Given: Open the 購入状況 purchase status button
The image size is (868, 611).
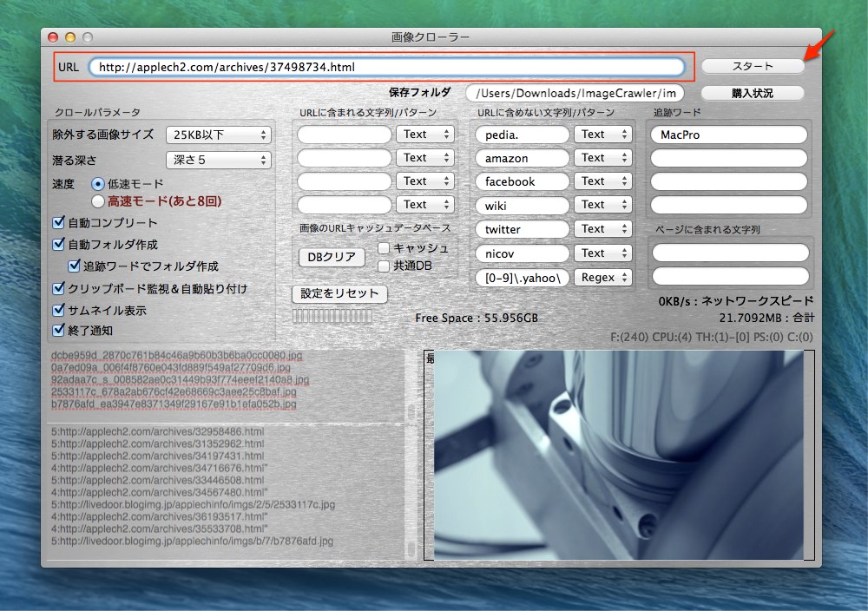Looking at the screenshot, I should 753,93.
